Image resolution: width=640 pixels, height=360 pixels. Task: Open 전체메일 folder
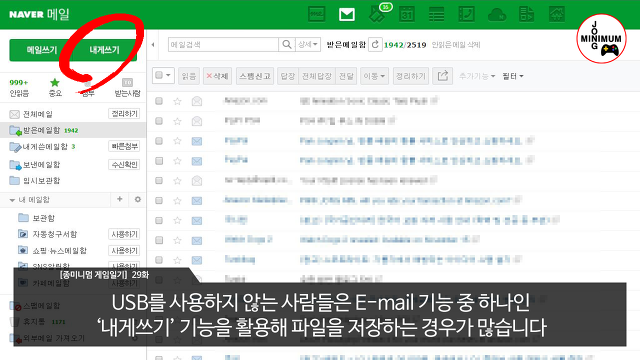[37, 114]
